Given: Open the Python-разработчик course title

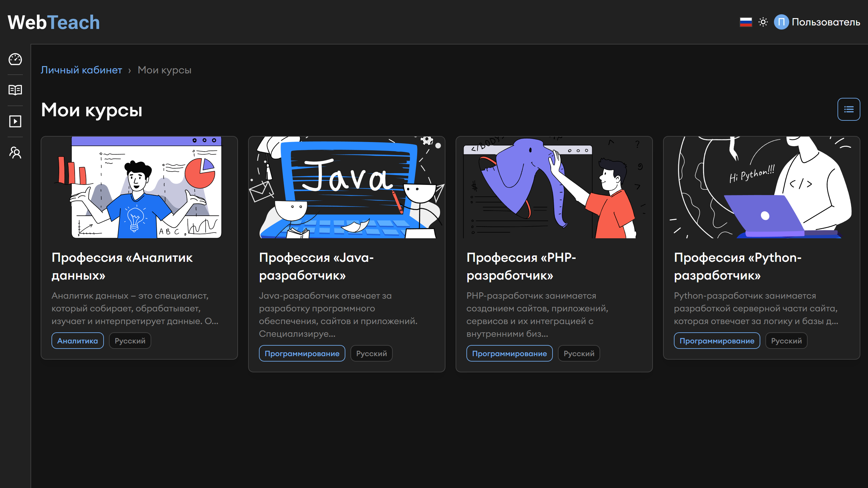Looking at the screenshot, I should [737, 266].
